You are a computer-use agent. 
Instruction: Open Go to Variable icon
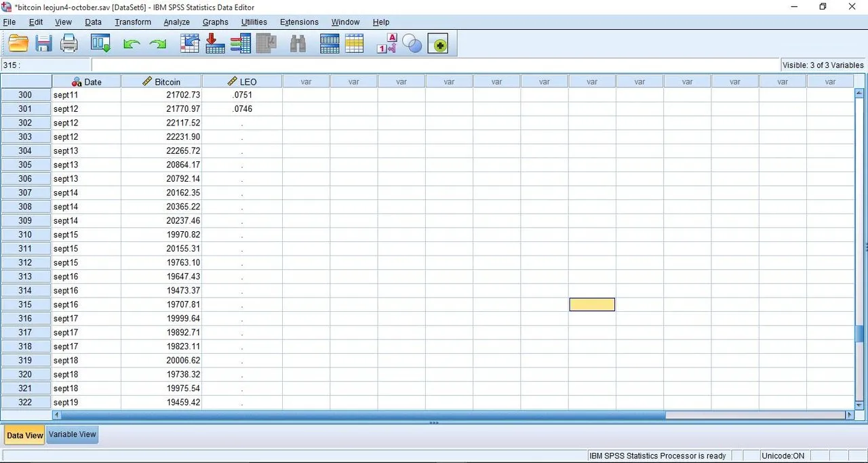(215, 44)
